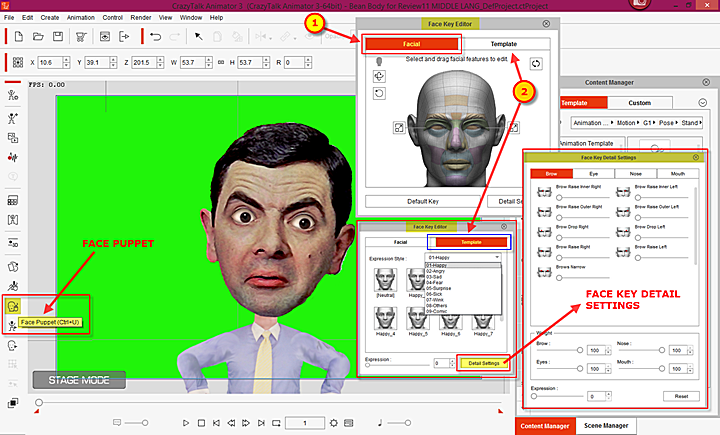
Task: Select the Happy_4 expression thumbnail
Action: (x=385, y=318)
